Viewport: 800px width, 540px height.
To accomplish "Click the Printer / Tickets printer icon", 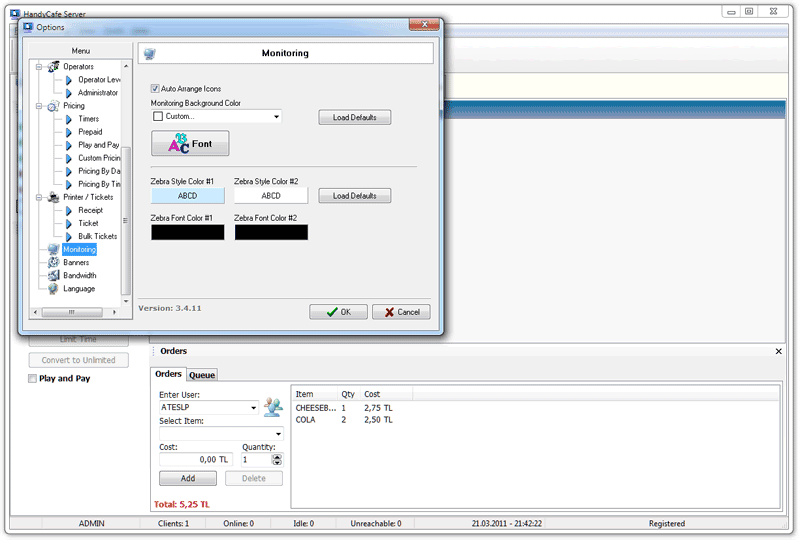I will tap(53, 197).
